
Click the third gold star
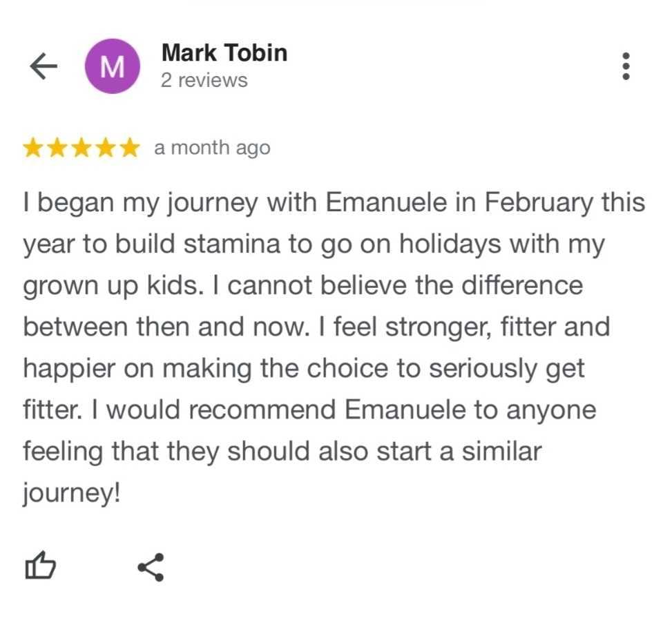81,148
